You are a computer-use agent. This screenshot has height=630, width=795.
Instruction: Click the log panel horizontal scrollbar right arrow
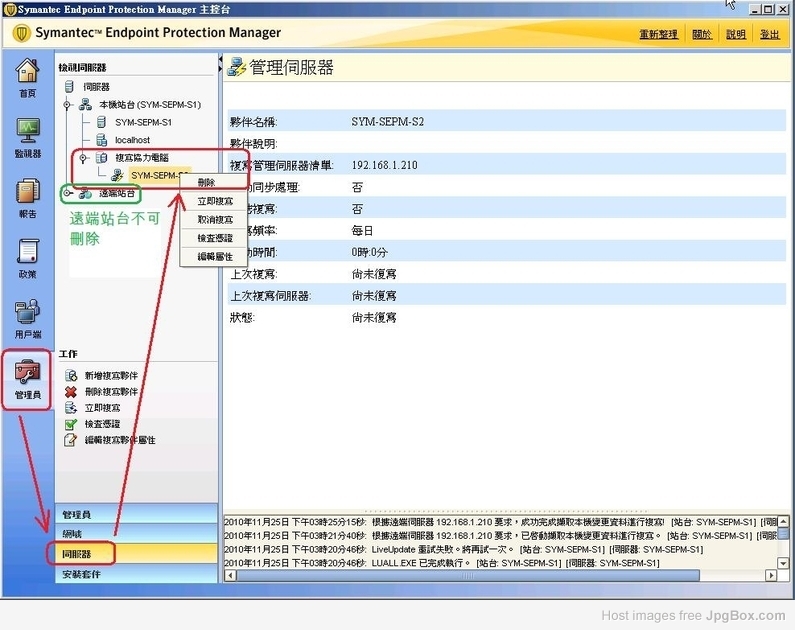tap(771, 575)
